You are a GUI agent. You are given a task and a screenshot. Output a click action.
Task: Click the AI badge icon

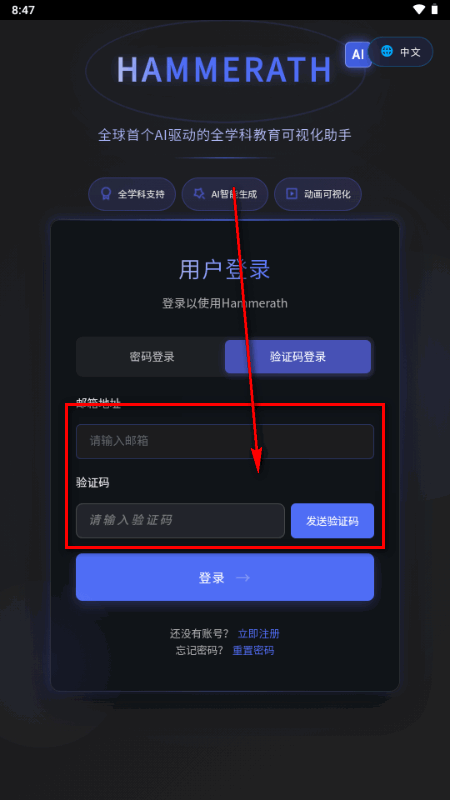click(358, 55)
